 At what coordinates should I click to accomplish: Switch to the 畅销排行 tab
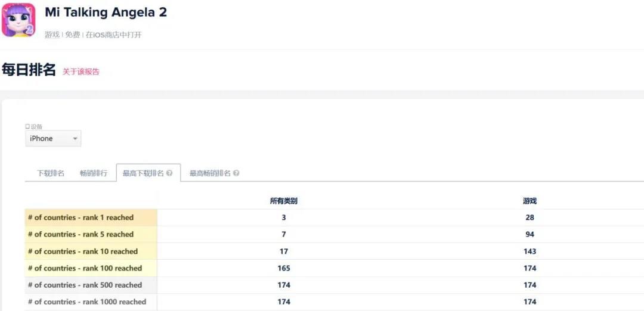[x=94, y=173]
